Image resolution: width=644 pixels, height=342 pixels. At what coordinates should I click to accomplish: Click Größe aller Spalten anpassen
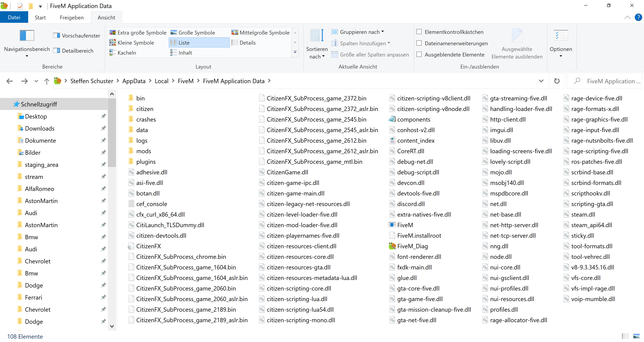(370, 54)
